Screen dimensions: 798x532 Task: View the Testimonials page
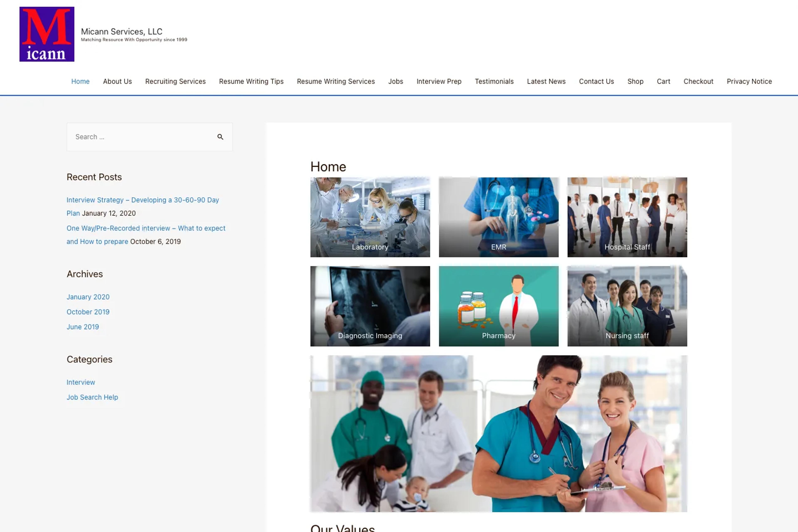click(494, 81)
